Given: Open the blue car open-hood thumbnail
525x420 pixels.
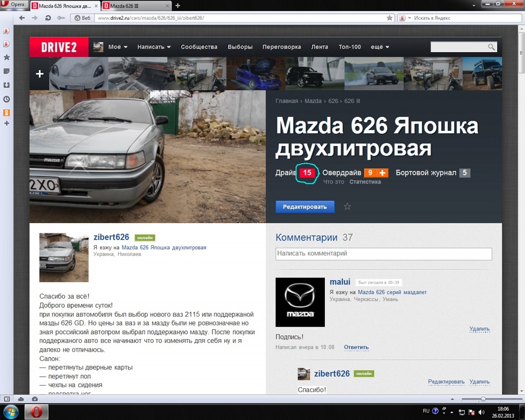Looking at the screenshot, I should 256,74.
